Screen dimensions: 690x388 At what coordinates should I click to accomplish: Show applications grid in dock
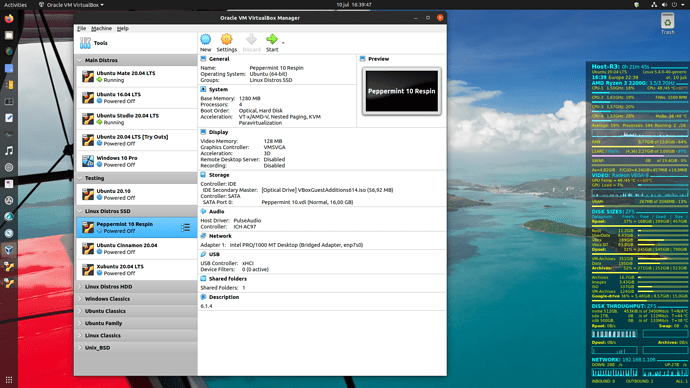[9, 379]
